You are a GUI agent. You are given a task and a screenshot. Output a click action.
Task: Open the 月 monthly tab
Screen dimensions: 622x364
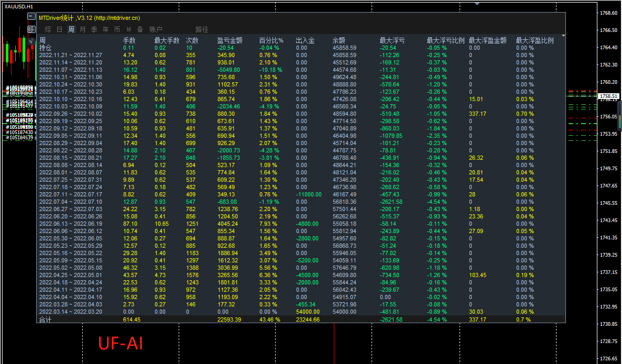pos(82,29)
